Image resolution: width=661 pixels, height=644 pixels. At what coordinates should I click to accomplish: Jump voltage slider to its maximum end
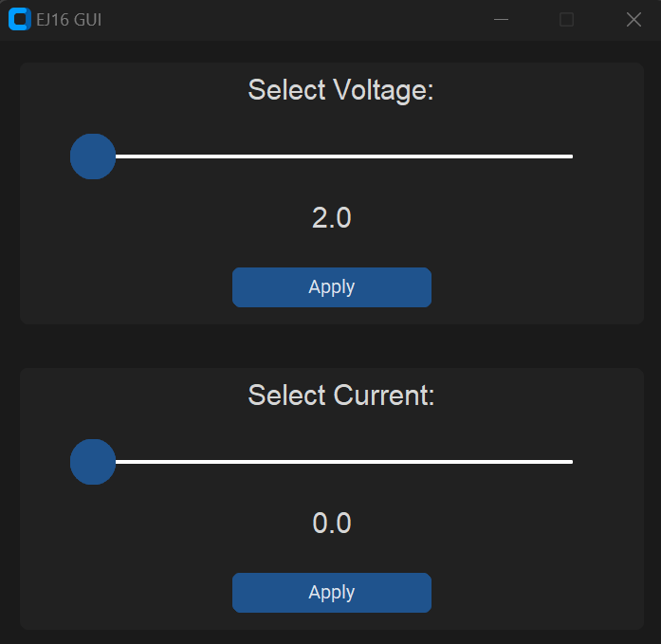pyautogui.click(x=571, y=156)
